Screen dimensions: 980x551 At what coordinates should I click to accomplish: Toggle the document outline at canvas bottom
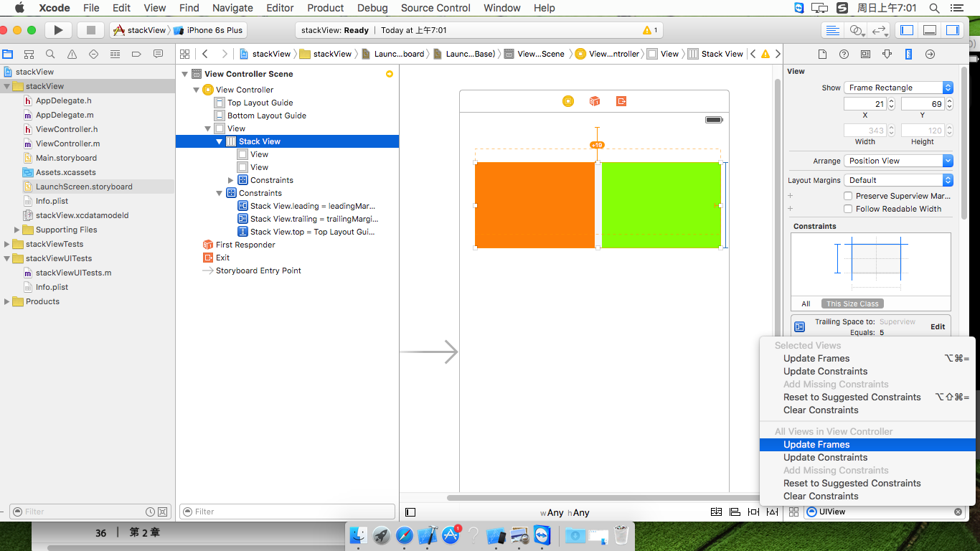click(x=410, y=512)
